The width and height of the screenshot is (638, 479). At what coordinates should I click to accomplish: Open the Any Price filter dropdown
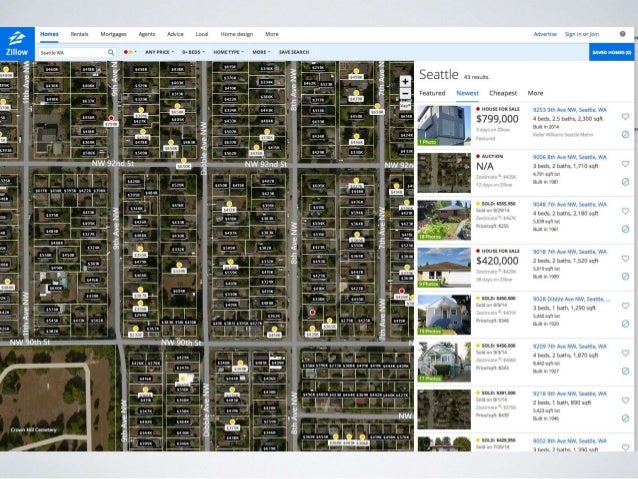(159, 52)
